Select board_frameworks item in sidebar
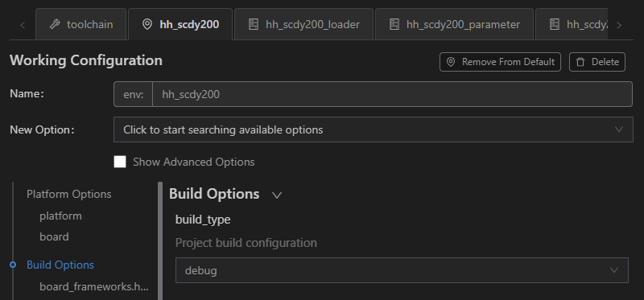644x300 pixels. 93,286
